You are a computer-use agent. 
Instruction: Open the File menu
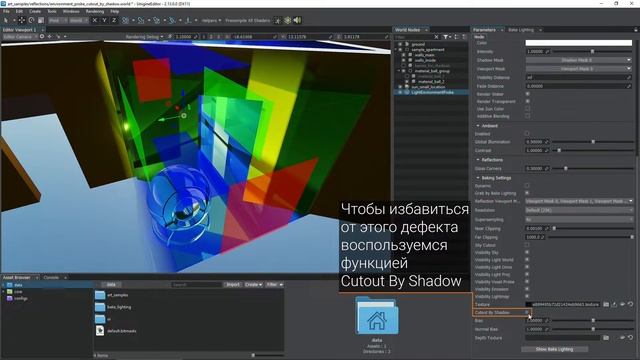click(6, 11)
